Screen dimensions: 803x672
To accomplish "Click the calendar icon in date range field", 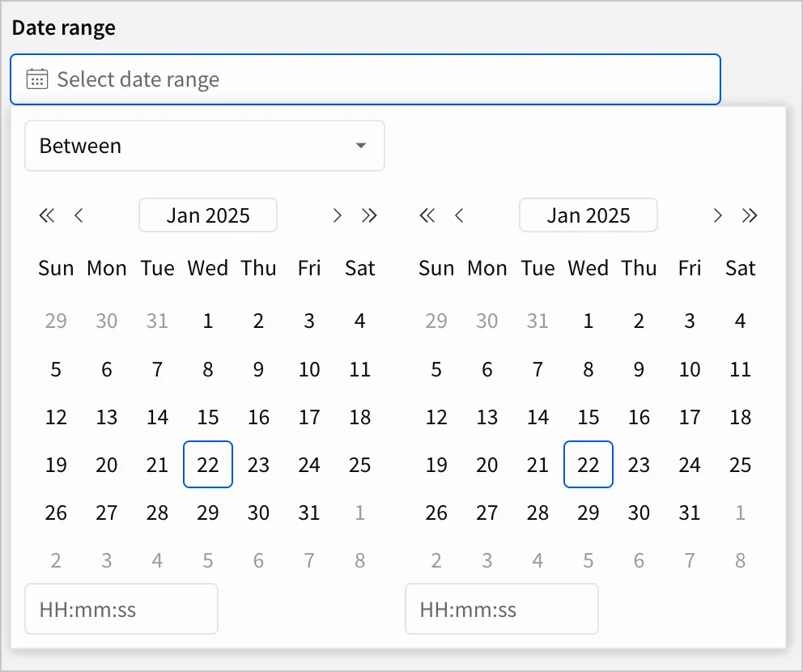I will 37,79.
